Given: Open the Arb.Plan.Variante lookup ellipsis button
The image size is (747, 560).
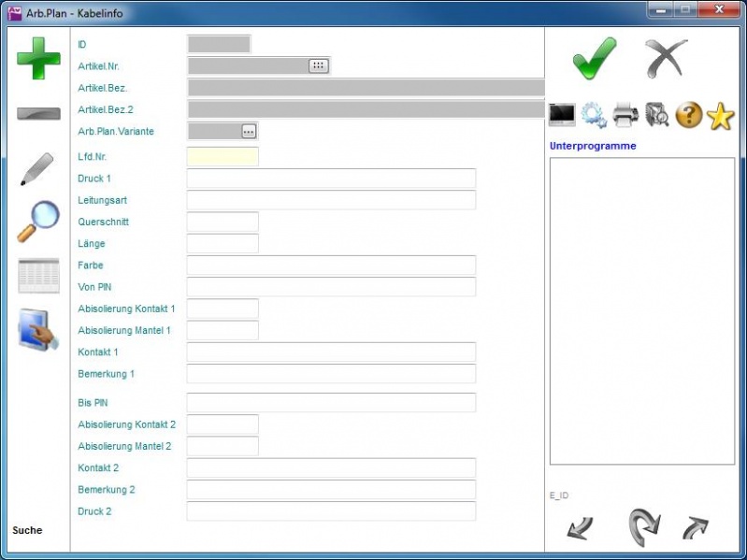Looking at the screenshot, I should click(248, 131).
